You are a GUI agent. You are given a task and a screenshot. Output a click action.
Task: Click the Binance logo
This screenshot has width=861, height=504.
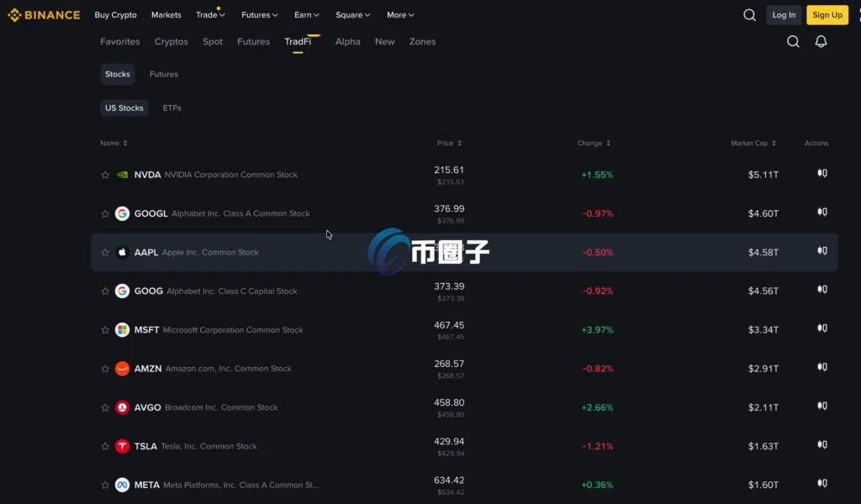[44, 15]
